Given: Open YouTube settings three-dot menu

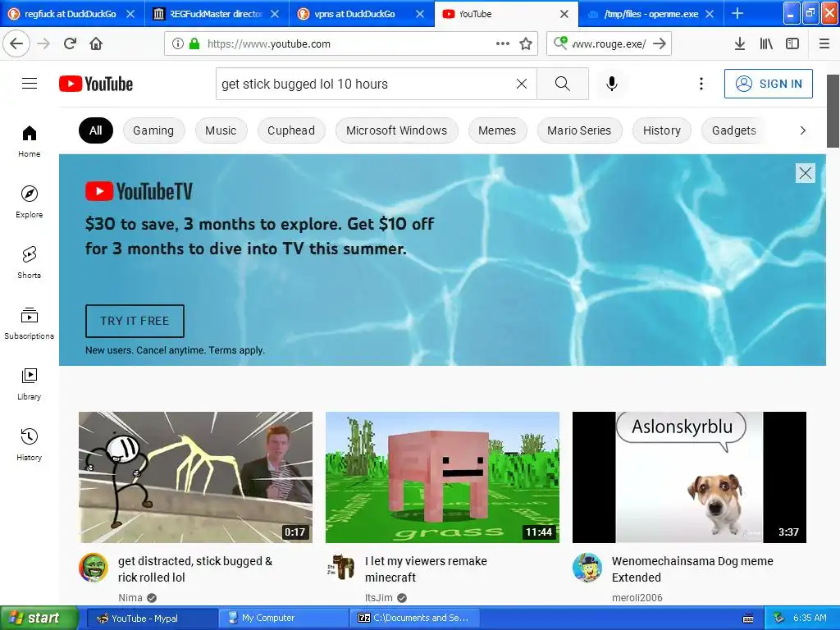Looking at the screenshot, I should point(701,84).
